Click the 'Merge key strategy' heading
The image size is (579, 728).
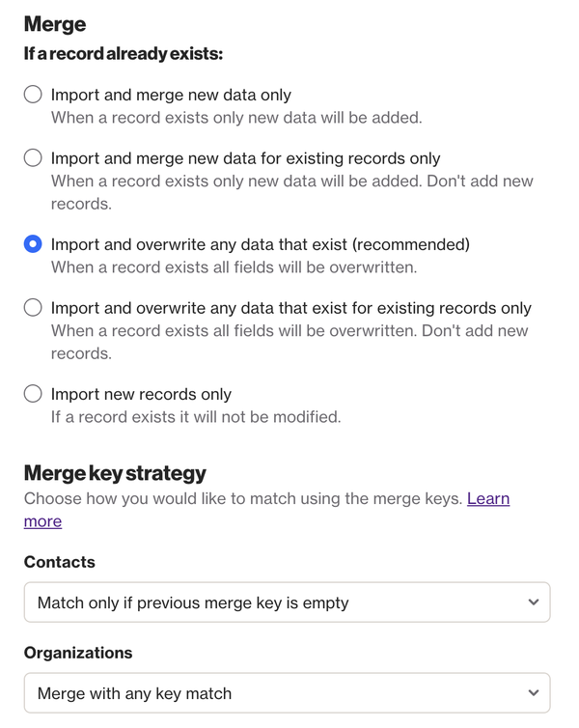pyautogui.click(x=115, y=473)
